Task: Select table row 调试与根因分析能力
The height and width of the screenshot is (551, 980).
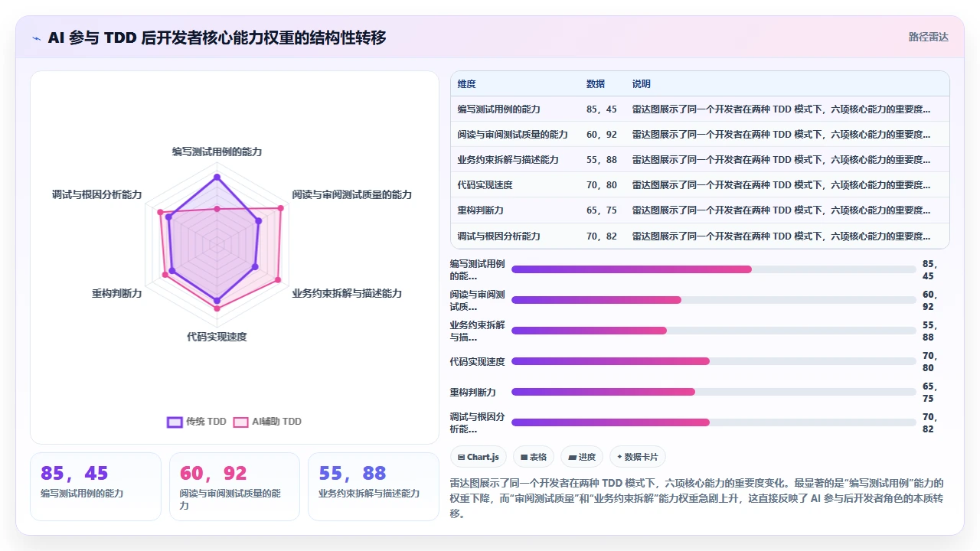Action: click(x=700, y=236)
